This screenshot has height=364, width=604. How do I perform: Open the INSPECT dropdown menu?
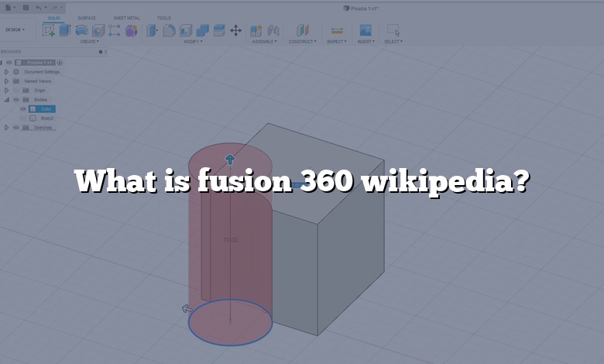(337, 42)
